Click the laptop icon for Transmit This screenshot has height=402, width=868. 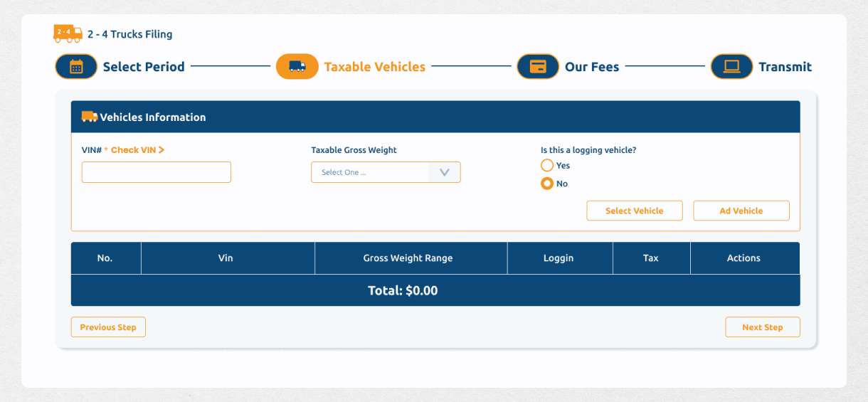point(731,67)
